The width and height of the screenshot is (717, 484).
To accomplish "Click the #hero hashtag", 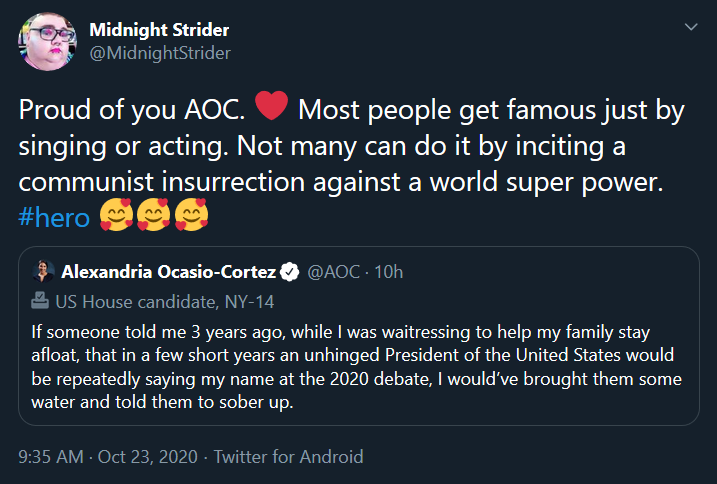I will pyautogui.click(x=55, y=216).
